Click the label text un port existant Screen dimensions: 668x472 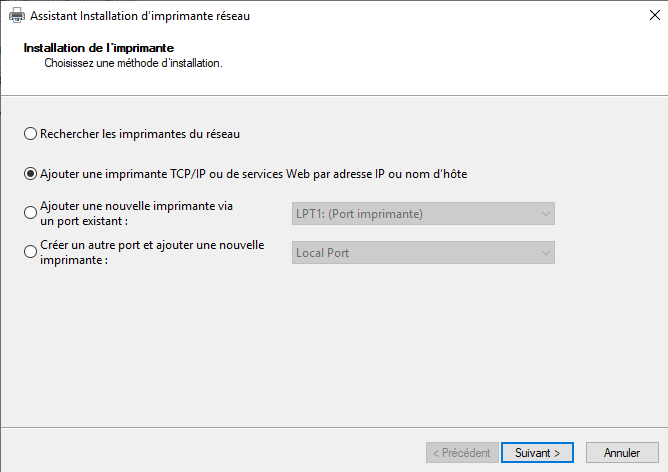[84, 221]
